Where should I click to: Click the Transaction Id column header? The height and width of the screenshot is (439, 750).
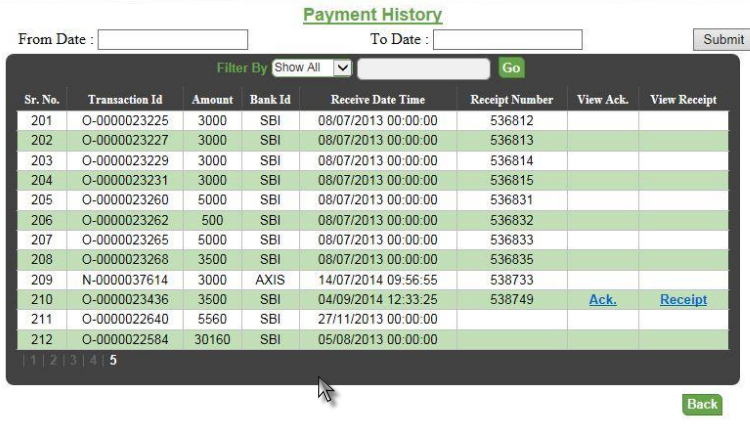coord(125,99)
